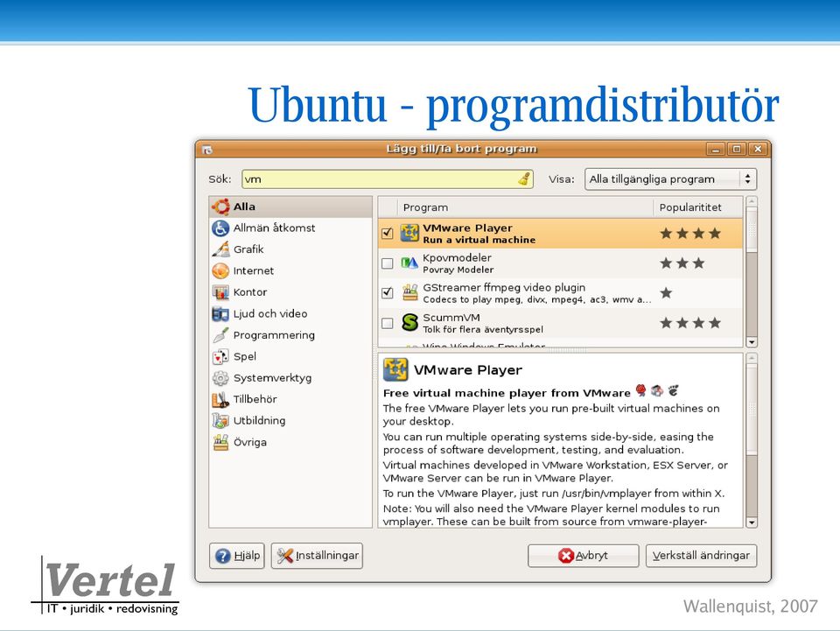Screen dimensions: 840x631
Task: Click the description pane scroll down arrow
Action: tap(752, 522)
